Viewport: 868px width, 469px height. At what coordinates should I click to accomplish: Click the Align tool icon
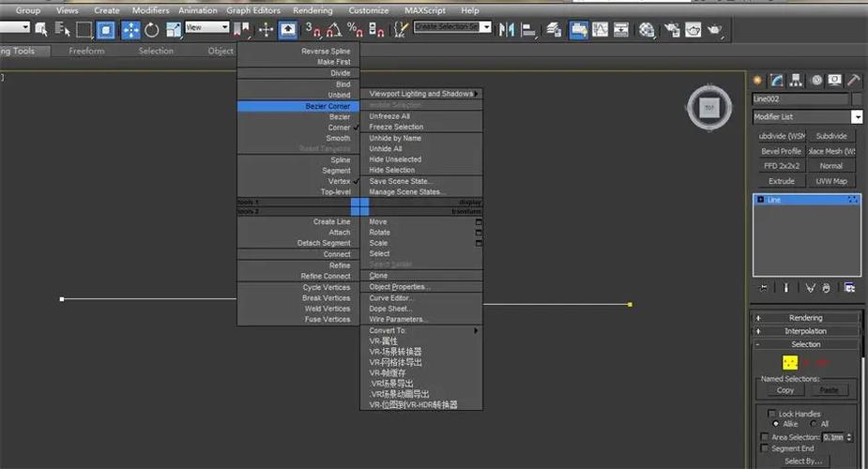coord(528,30)
